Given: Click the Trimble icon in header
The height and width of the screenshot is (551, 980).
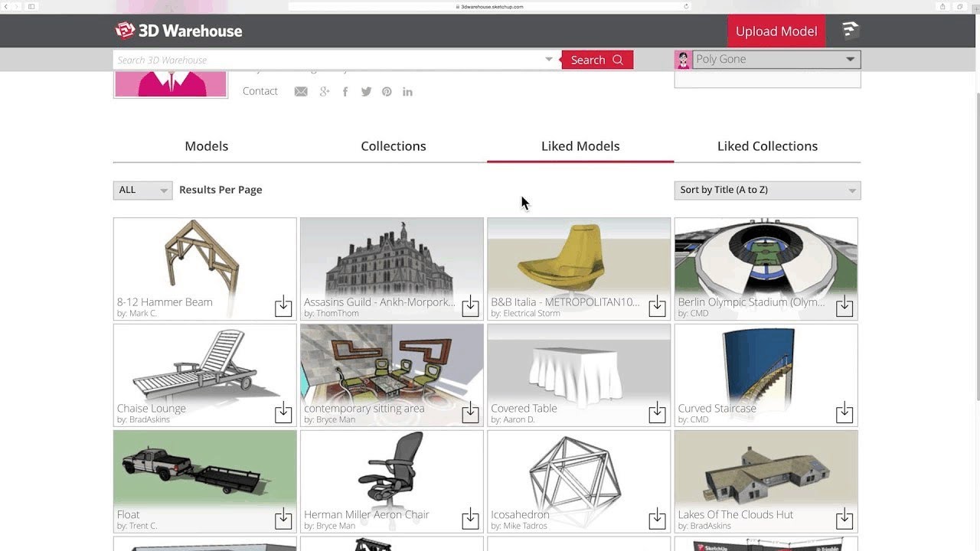Looking at the screenshot, I should point(851,30).
